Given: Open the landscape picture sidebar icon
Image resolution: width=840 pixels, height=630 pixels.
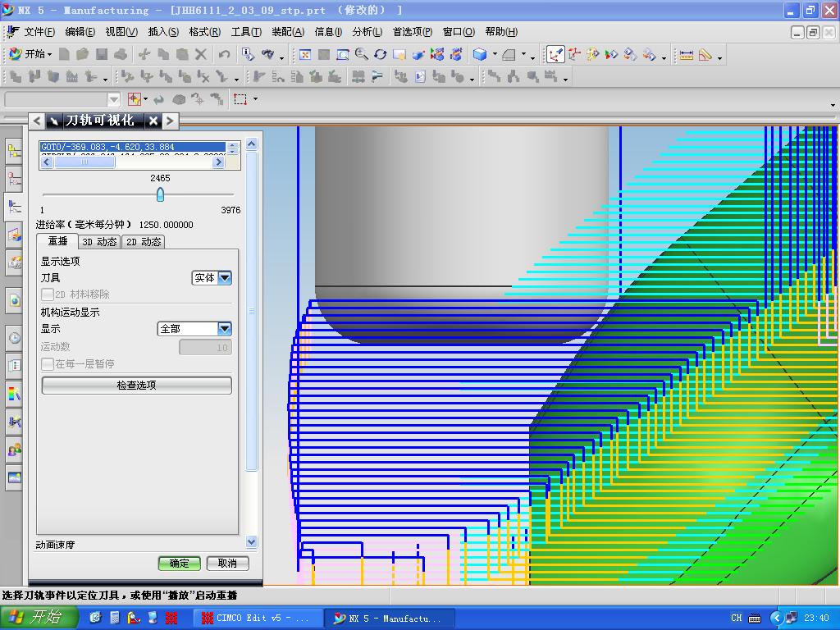Looking at the screenshot, I should pyautogui.click(x=15, y=477).
